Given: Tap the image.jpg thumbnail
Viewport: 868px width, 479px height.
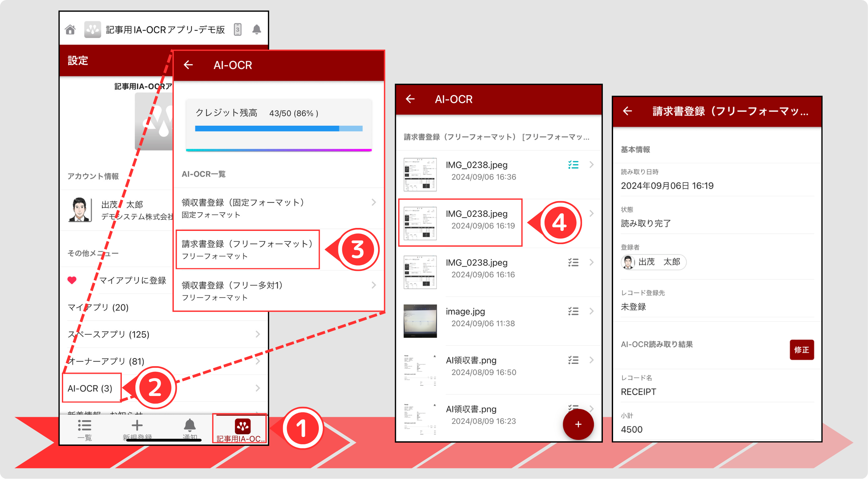Looking at the screenshot, I should click(420, 321).
